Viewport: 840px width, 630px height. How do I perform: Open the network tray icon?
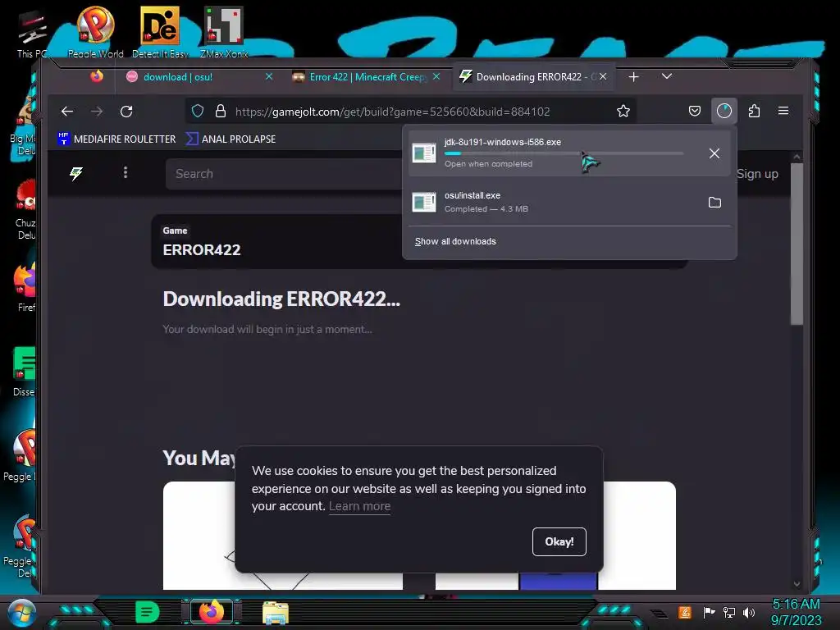coord(729,612)
